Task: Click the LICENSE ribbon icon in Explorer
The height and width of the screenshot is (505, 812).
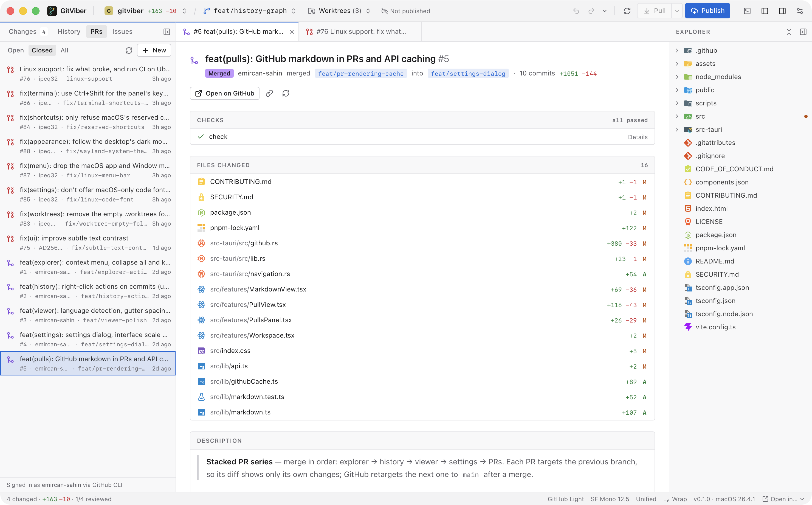Action: coord(688,222)
